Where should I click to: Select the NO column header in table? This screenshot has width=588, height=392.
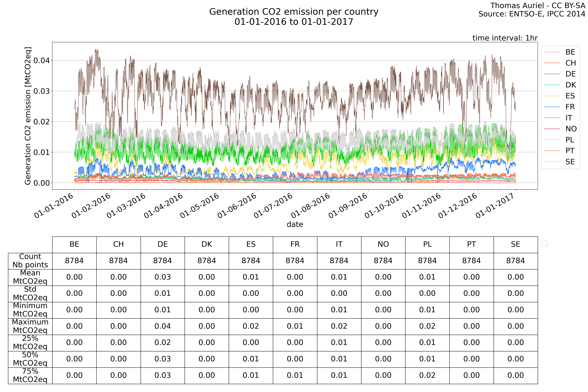point(383,244)
